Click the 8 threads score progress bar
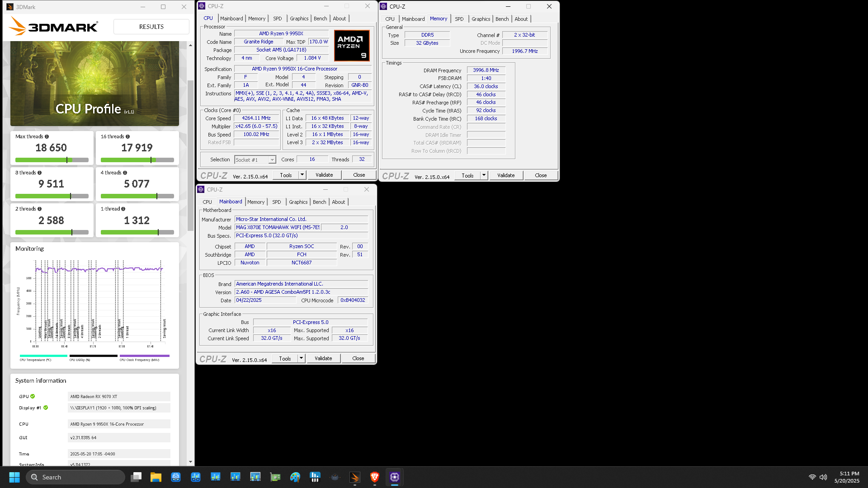The image size is (868, 488). (x=52, y=196)
